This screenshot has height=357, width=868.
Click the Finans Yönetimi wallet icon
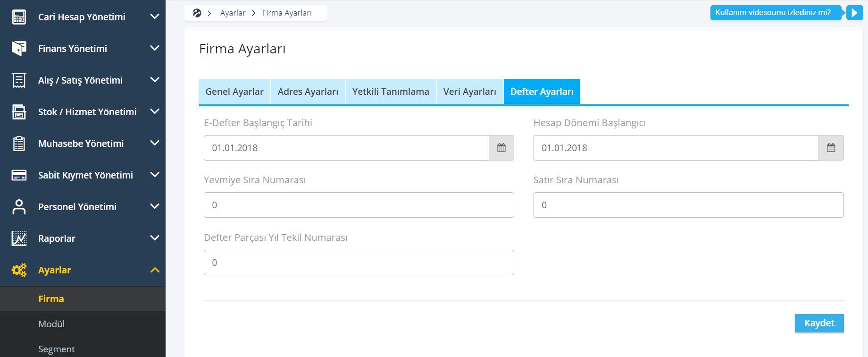[19, 49]
